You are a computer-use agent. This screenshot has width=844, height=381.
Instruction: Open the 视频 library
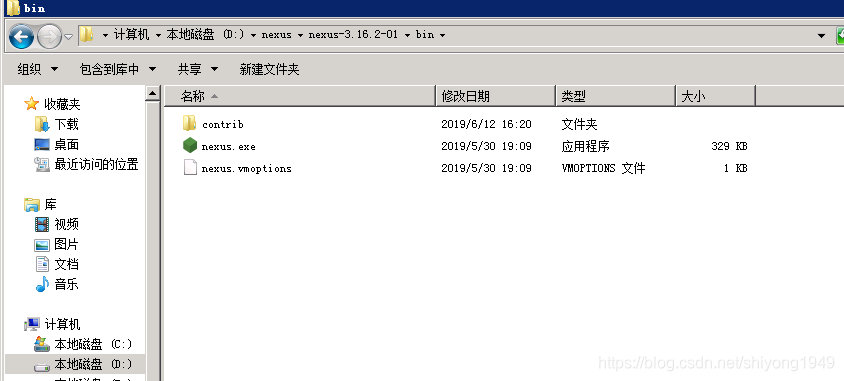(66, 224)
